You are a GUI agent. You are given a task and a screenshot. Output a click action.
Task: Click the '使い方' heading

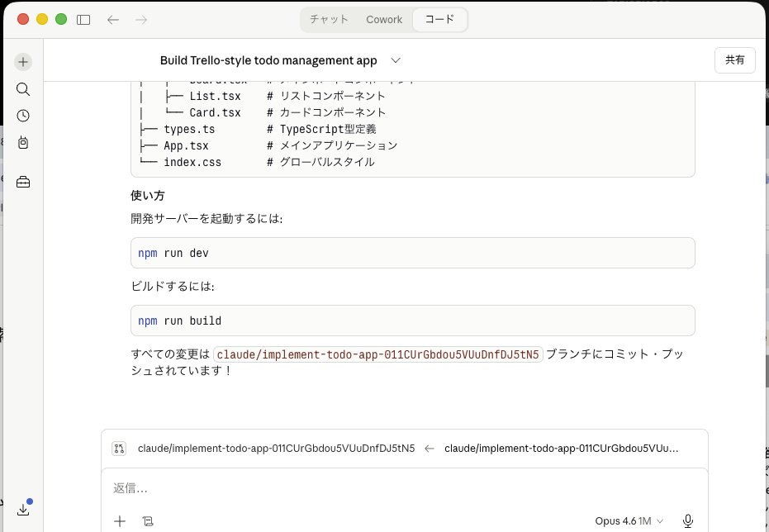148,195
